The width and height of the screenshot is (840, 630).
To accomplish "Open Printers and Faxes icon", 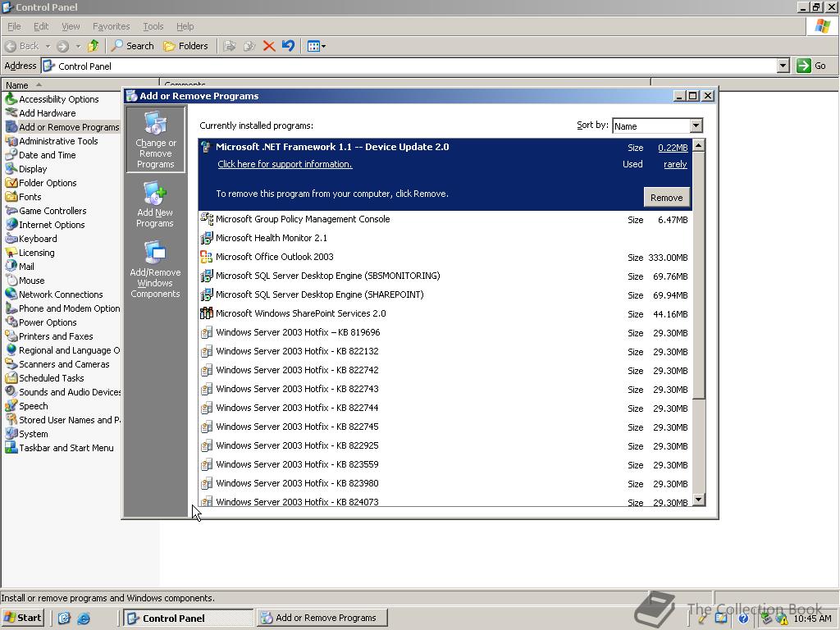I will pyautogui.click(x=11, y=336).
